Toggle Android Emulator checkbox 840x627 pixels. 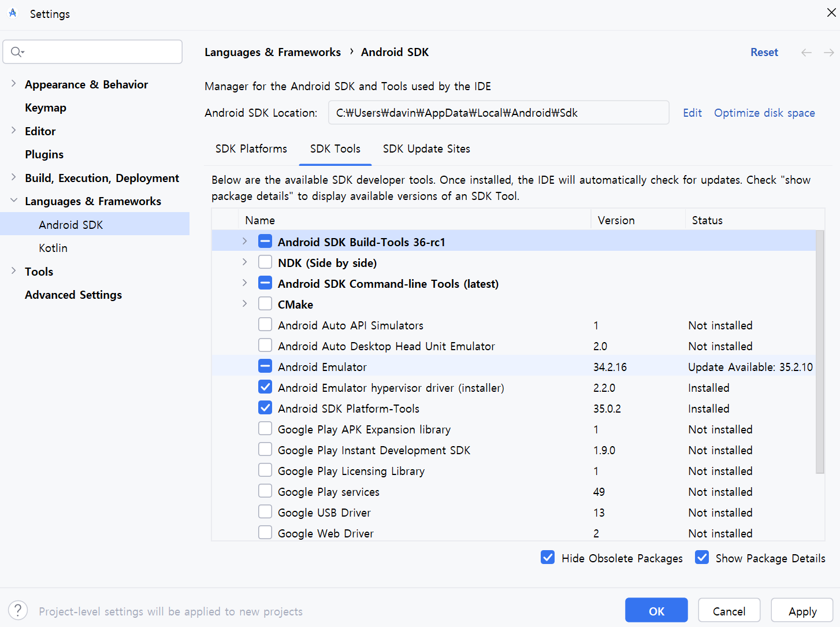click(265, 366)
